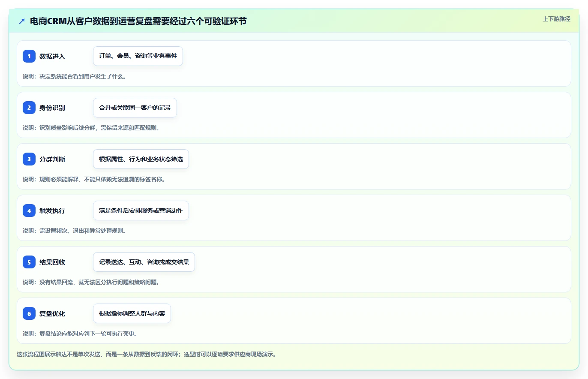588x379 pixels.
Task: Click the step 4 number badge
Action: 29,211
